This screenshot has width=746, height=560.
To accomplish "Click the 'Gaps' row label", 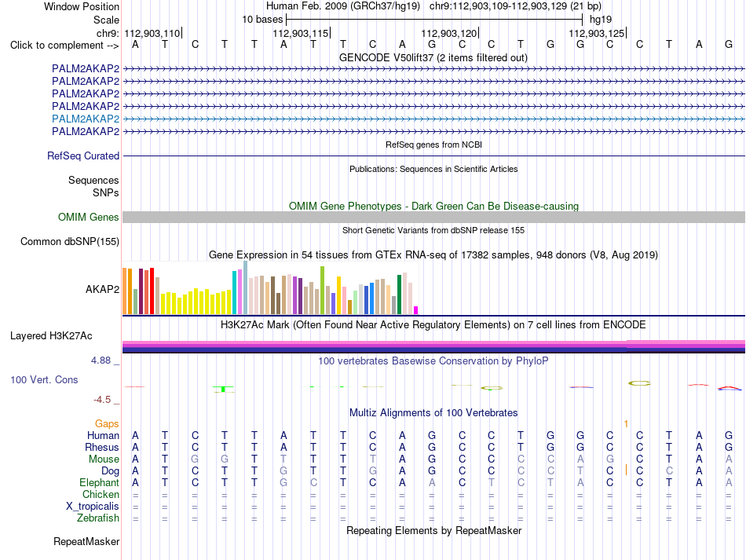I will coord(107,424).
